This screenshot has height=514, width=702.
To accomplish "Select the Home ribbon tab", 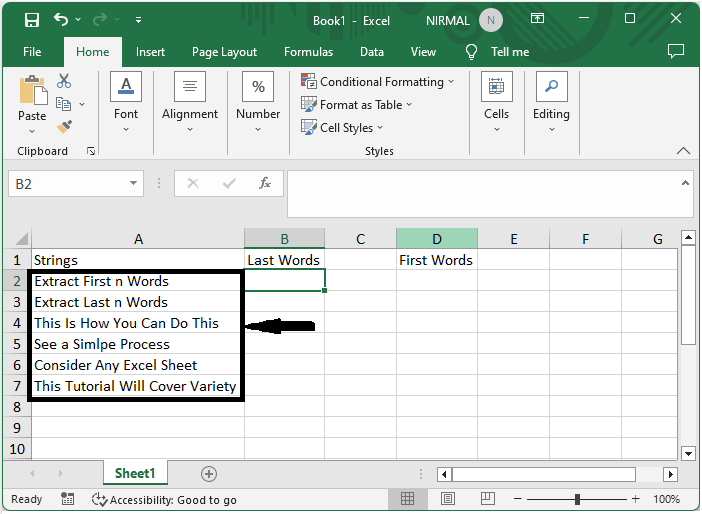I will point(93,52).
